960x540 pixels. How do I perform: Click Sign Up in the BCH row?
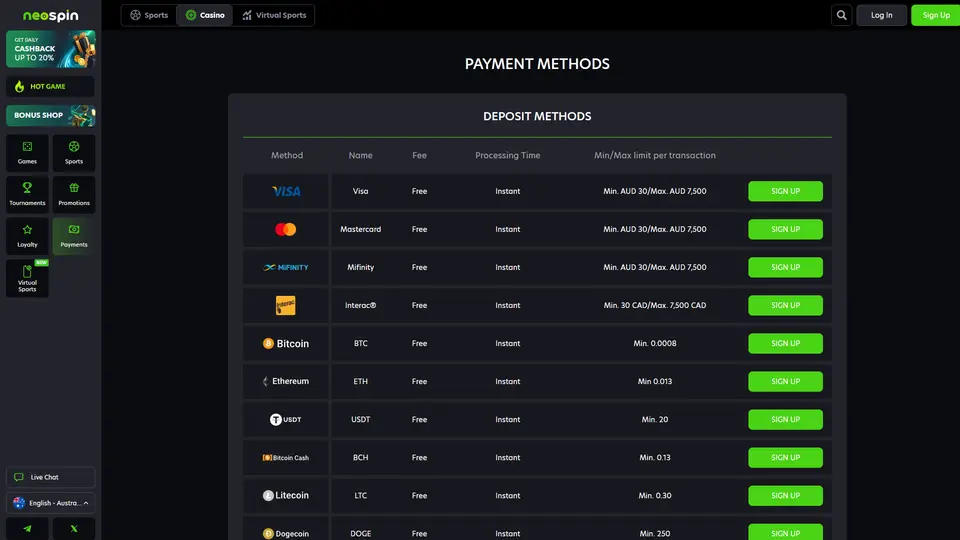point(786,457)
